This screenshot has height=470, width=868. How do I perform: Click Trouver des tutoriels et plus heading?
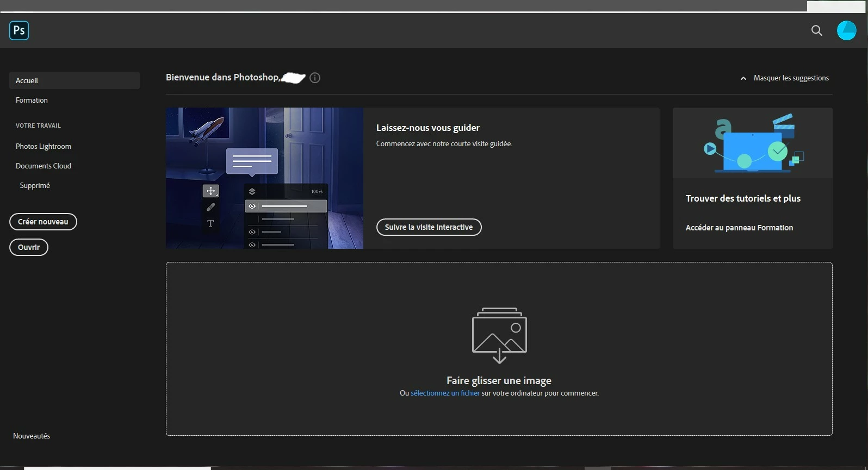[743, 198]
